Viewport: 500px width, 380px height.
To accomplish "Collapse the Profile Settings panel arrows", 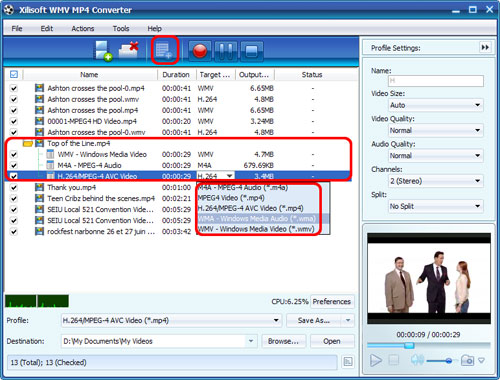I will pyautogui.click(x=485, y=48).
